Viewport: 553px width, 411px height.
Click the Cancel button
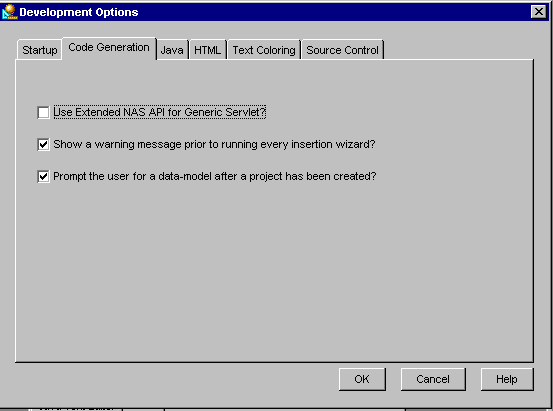(x=433, y=379)
